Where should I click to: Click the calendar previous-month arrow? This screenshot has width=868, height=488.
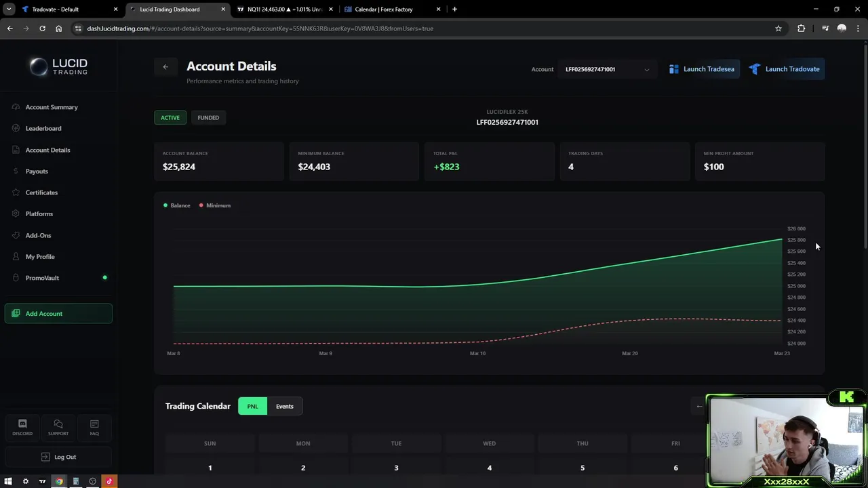pyautogui.click(x=699, y=407)
